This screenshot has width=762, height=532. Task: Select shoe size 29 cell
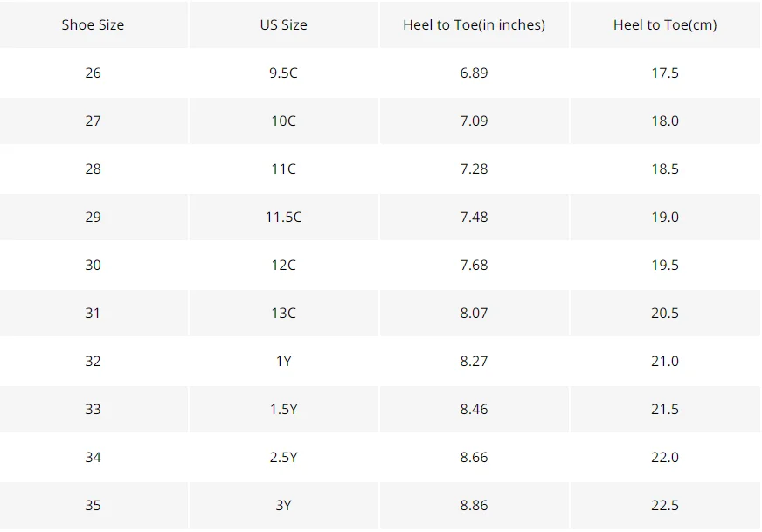93,217
